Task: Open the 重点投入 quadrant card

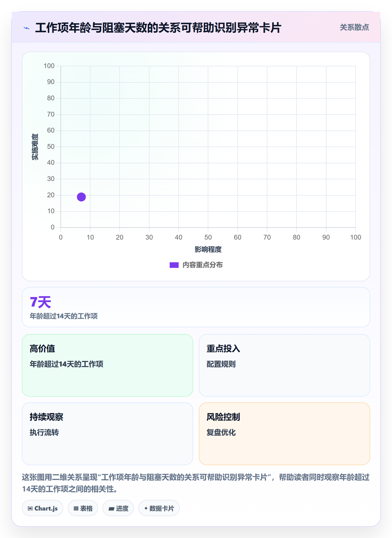Action: pos(284,365)
